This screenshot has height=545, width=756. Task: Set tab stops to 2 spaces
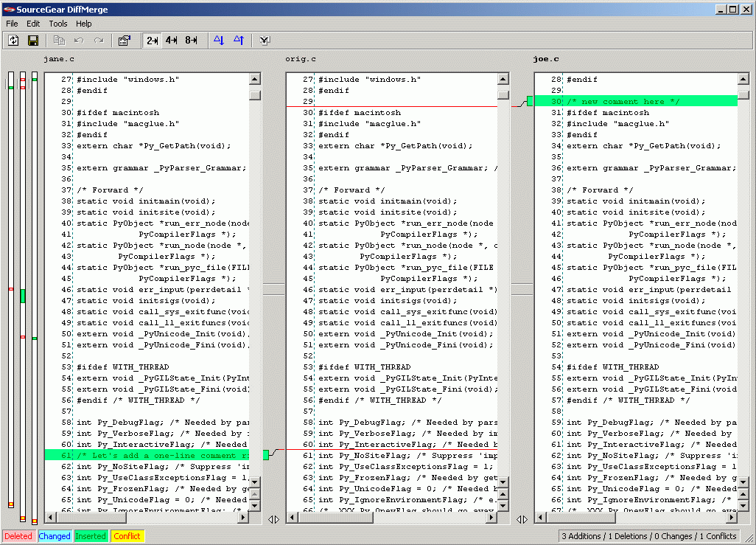tap(153, 41)
